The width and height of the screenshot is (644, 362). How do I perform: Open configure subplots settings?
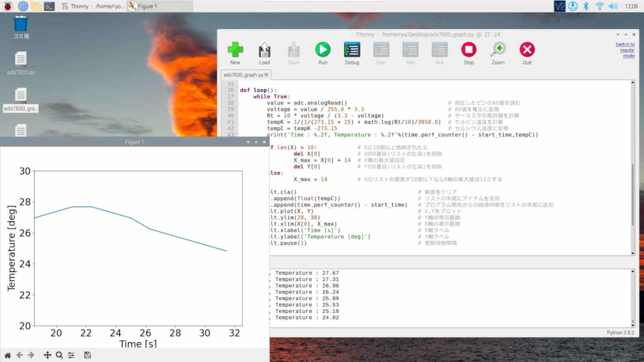tap(71, 355)
